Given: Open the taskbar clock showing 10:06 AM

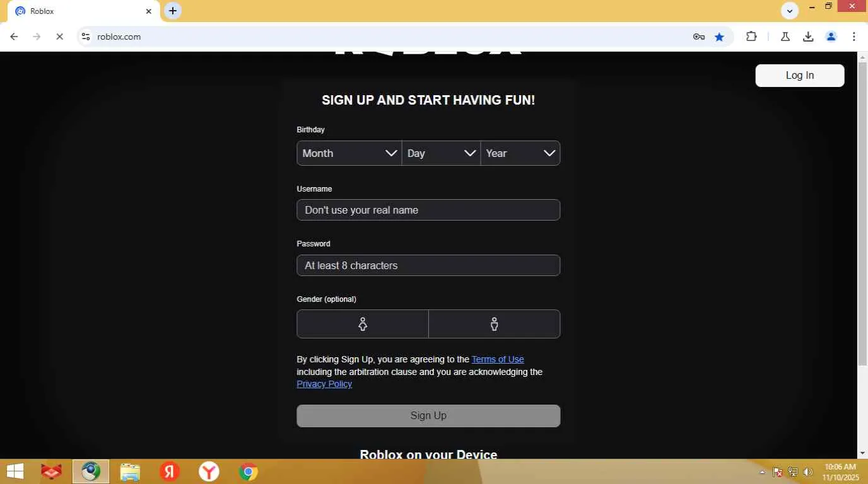Looking at the screenshot, I should point(840,472).
